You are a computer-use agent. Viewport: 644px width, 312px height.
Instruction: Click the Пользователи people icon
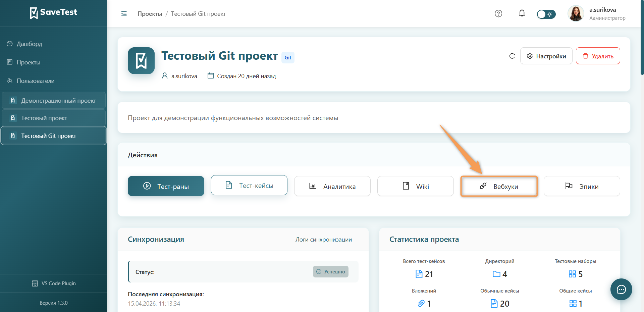(10, 81)
